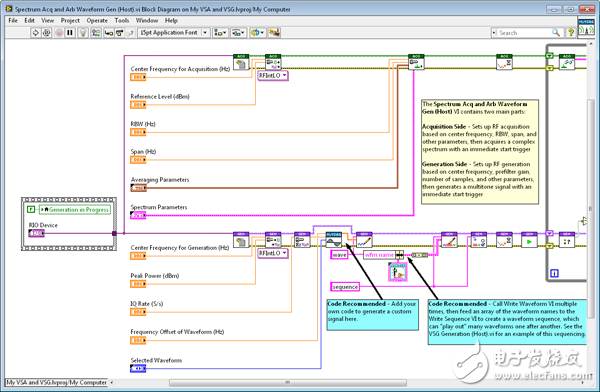Toggle Retain Wire Values button
Viewport: 600px width, 392px height.
[x=96, y=33]
